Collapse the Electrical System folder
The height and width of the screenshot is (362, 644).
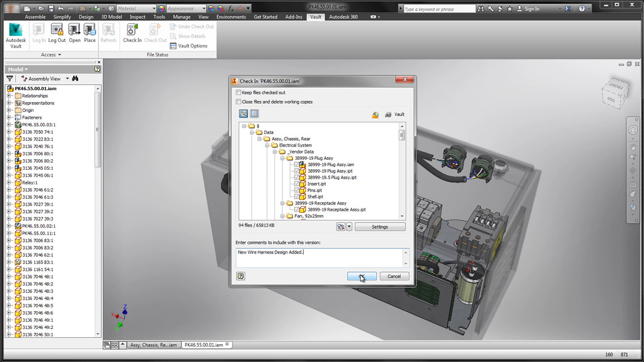click(267, 145)
